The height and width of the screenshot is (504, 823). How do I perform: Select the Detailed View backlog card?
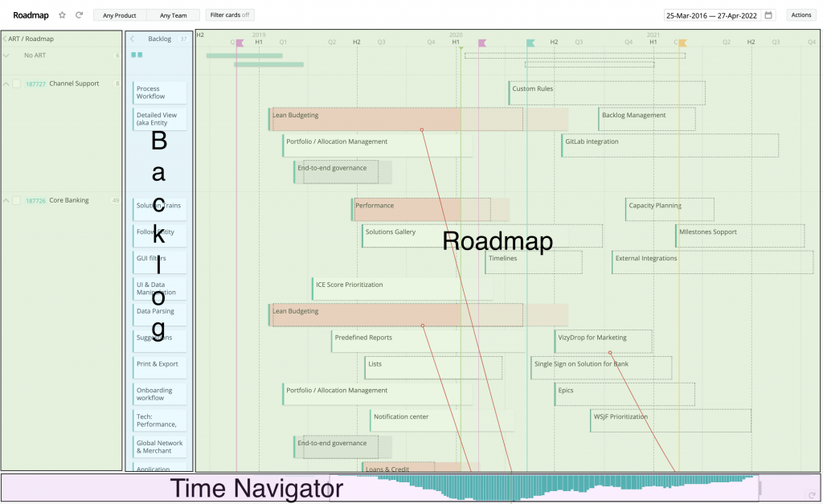[160, 119]
